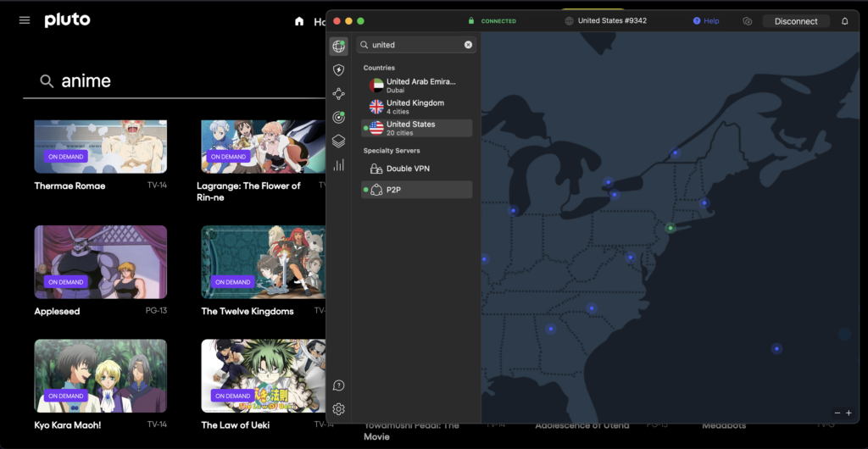Image resolution: width=868 pixels, height=449 pixels.
Task: Click the Thermae Romae title text
Action: 70,186
